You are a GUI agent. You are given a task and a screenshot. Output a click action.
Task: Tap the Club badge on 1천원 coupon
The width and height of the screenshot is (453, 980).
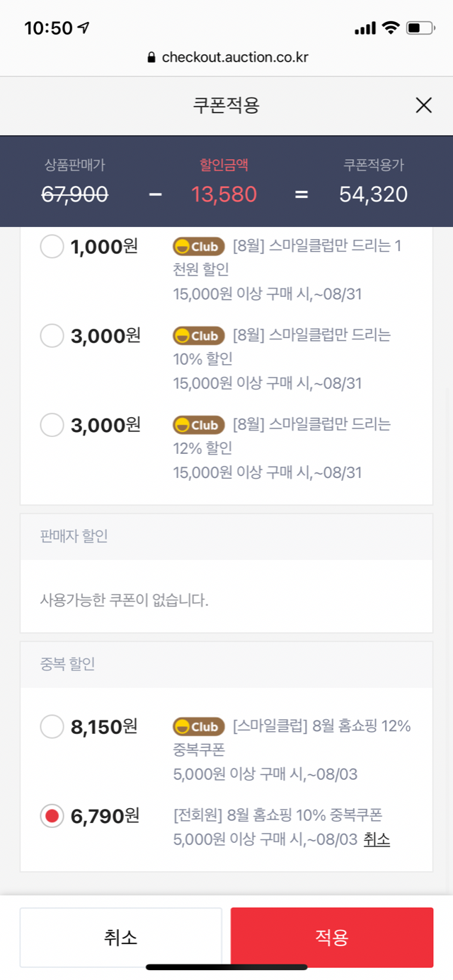tap(198, 247)
